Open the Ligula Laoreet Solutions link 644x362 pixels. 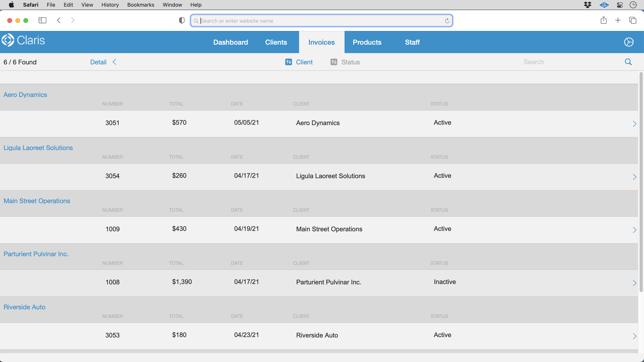38,148
